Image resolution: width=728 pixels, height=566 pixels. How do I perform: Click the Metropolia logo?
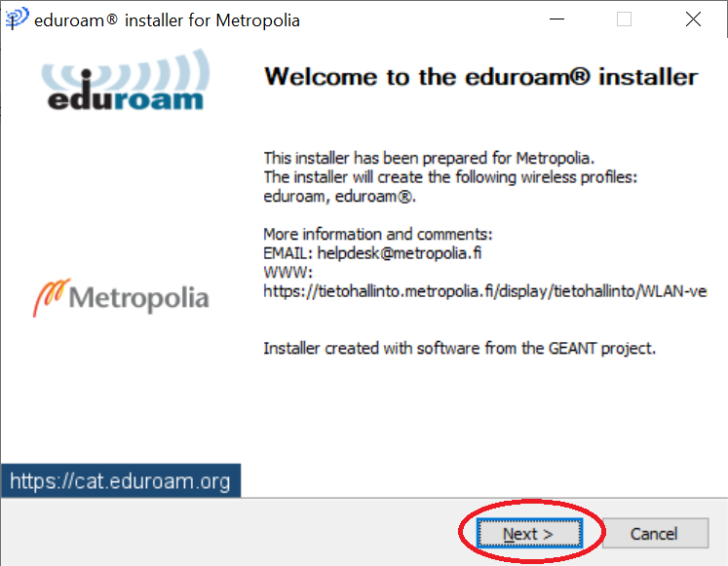121,297
